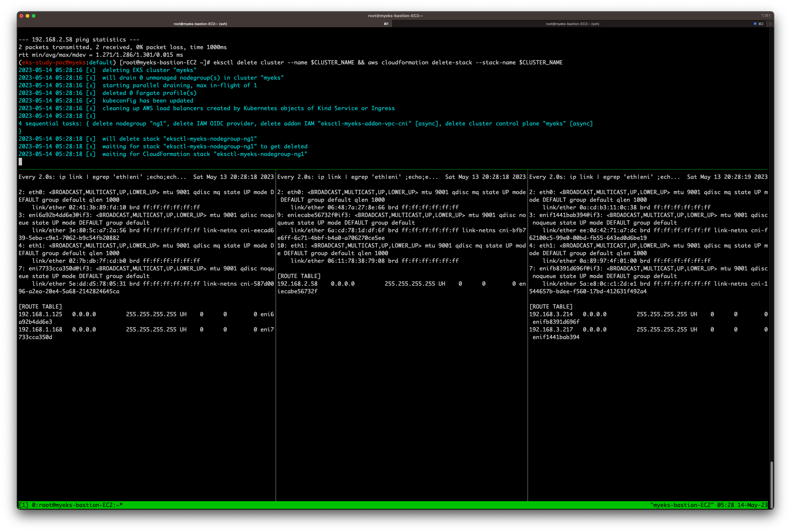
Task: Click the red close window button
Action: pyautogui.click(x=21, y=16)
